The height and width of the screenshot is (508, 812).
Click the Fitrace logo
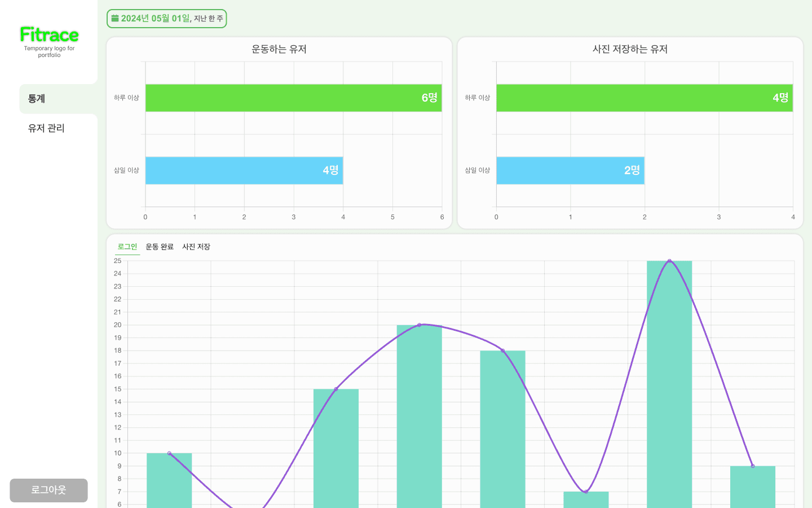tap(49, 35)
